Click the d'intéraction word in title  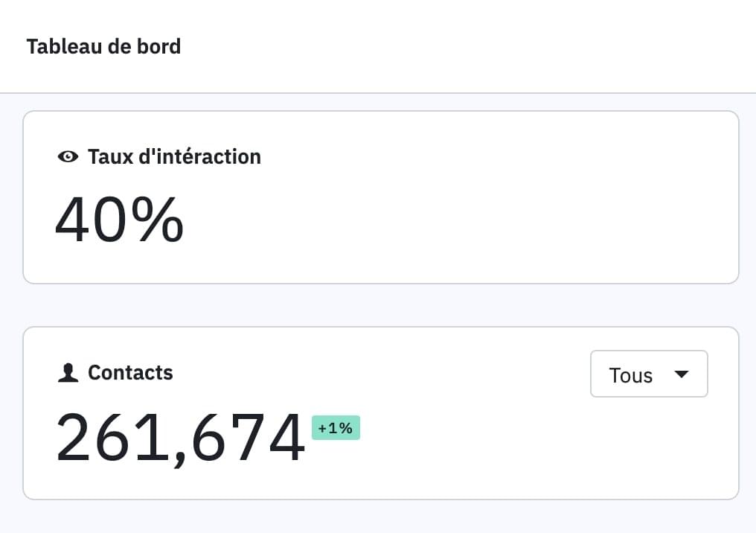point(199,157)
